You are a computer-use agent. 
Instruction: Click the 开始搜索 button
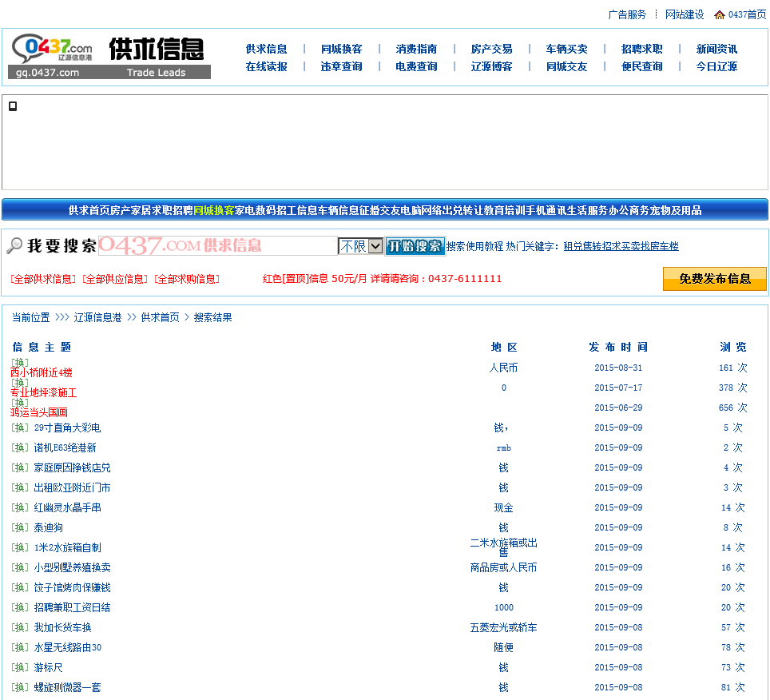pyautogui.click(x=415, y=245)
